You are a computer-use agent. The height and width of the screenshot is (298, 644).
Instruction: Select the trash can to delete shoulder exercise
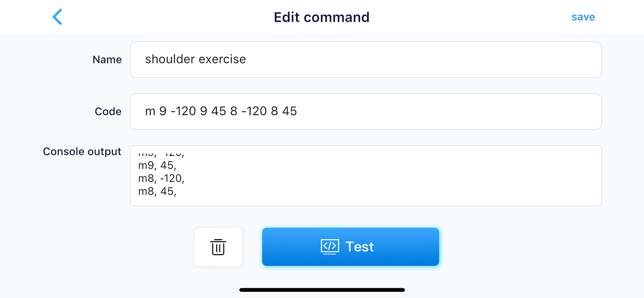218,247
